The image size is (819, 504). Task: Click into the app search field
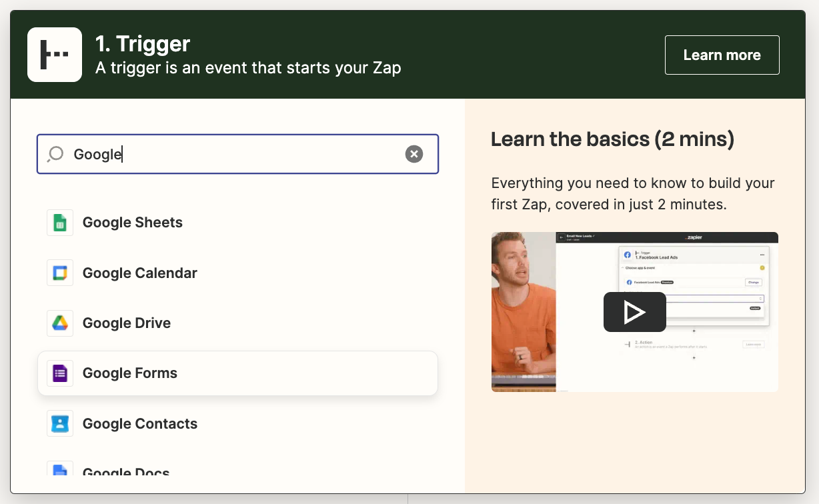pyautogui.click(x=237, y=154)
